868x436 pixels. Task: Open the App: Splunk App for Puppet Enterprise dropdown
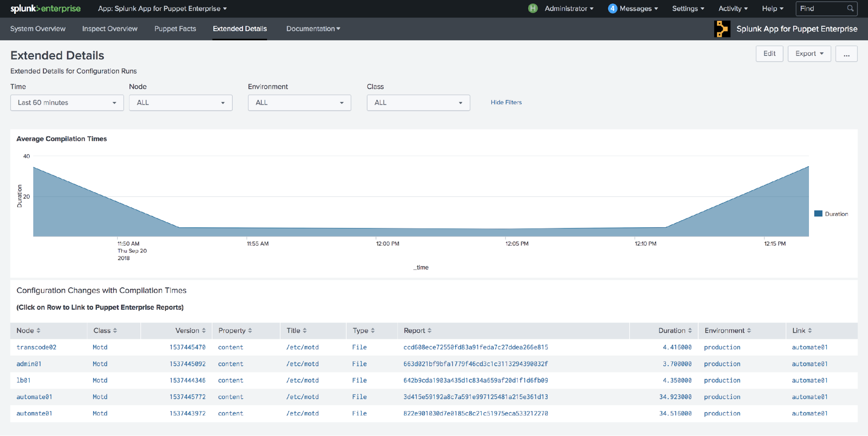(162, 9)
